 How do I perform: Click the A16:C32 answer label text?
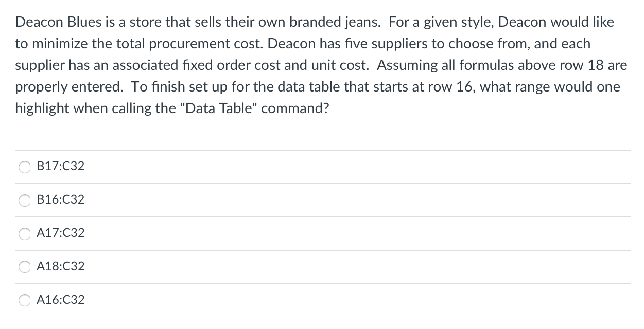[x=61, y=300]
